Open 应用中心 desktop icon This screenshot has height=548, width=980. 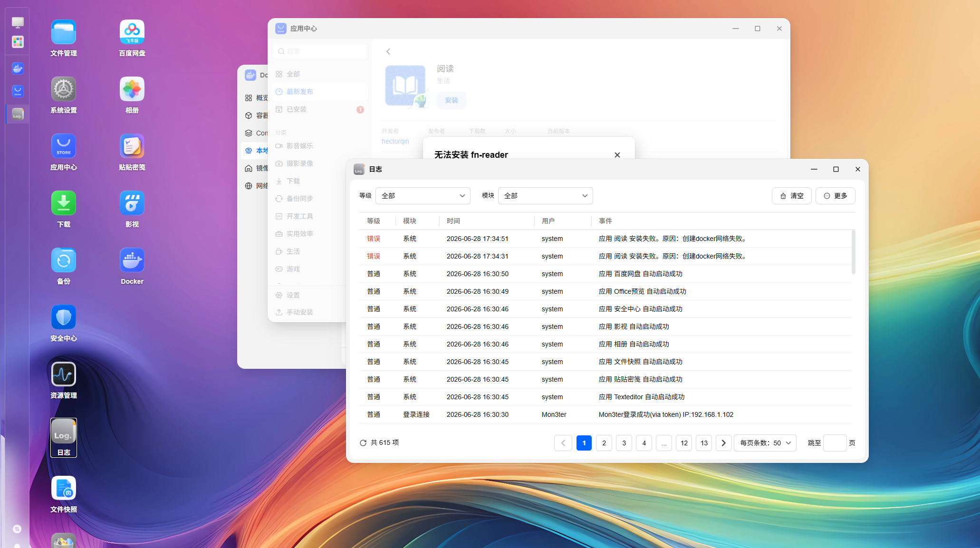(64, 152)
